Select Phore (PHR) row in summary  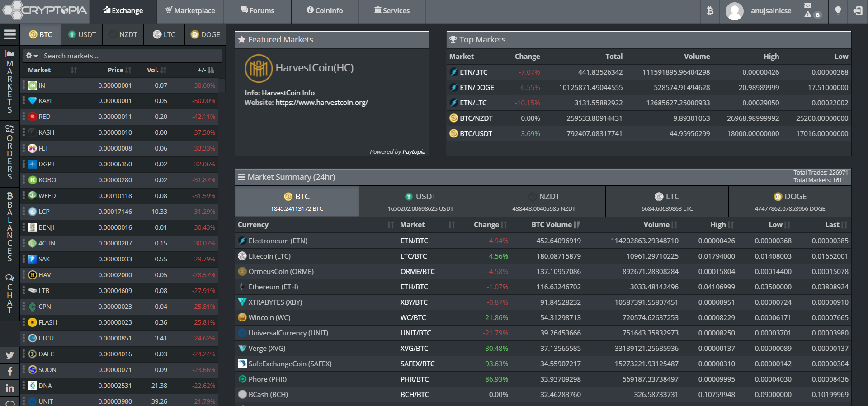(x=543, y=379)
